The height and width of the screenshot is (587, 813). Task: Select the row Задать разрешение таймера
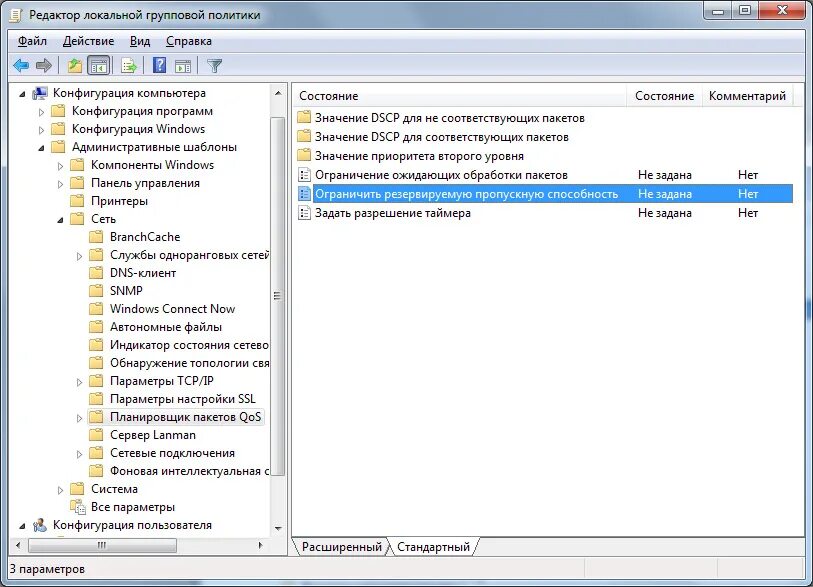544,213
